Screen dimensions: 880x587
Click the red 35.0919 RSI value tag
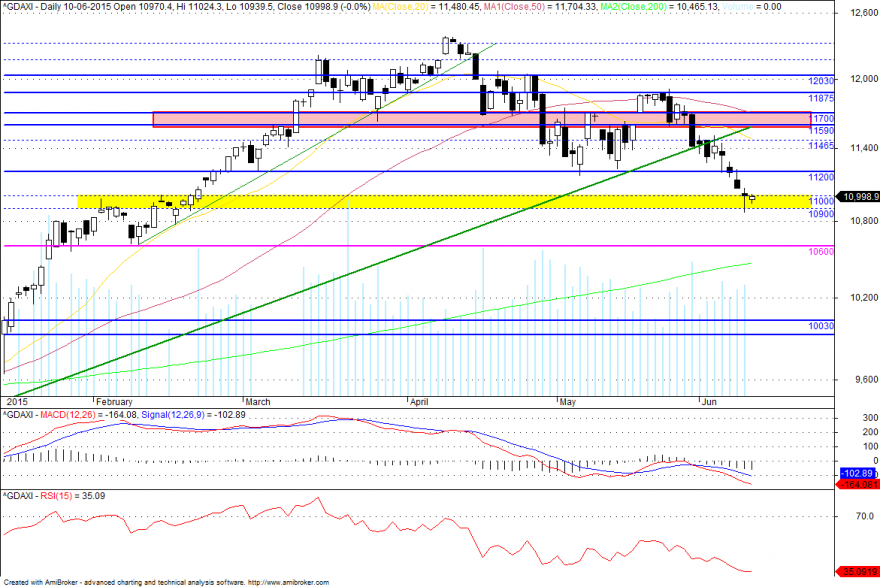(859, 572)
